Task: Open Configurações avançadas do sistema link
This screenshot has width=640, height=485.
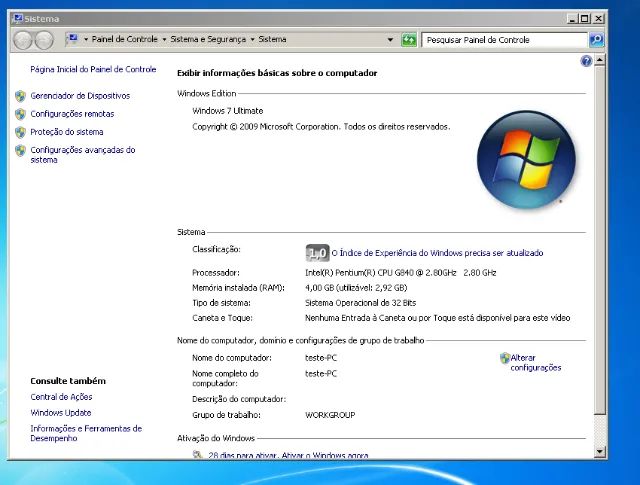Action: point(82,155)
